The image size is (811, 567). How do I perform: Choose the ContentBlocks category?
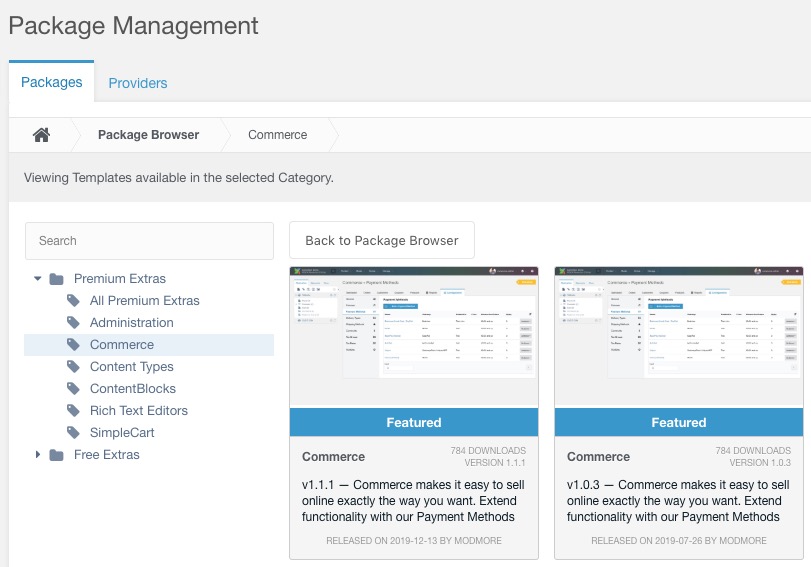132,389
